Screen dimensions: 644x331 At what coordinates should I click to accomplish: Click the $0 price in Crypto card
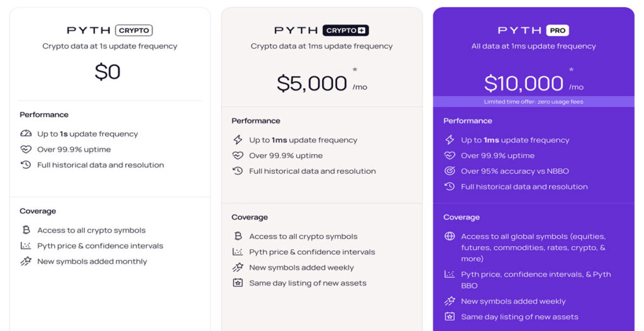tap(108, 72)
